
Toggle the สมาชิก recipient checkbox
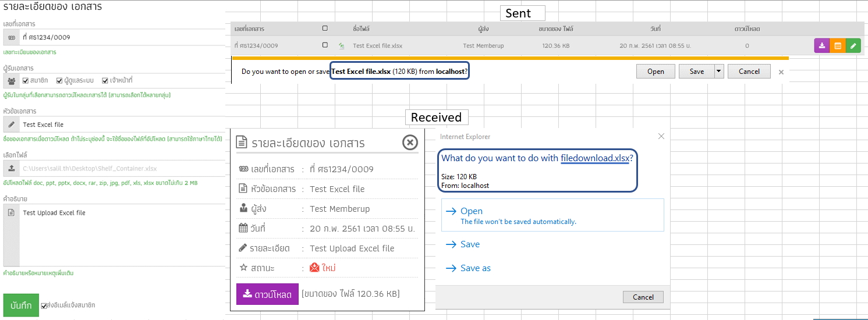(x=26, y=80)
